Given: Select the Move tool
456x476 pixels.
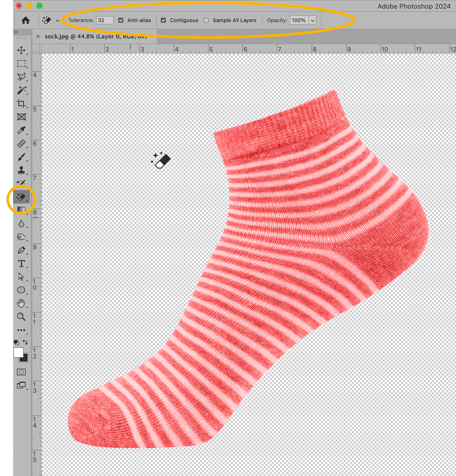Looking at the screenshot, I should 21,50.
